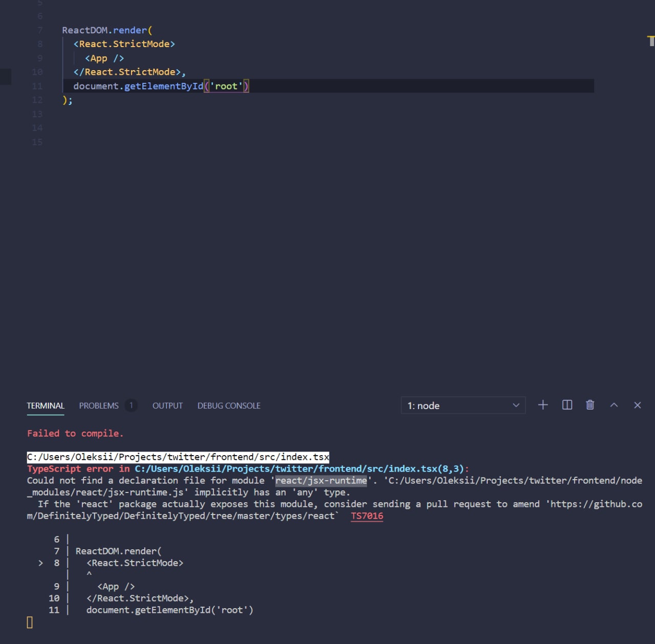Click line number 11 in editor gutter

[x=37, y=86]
